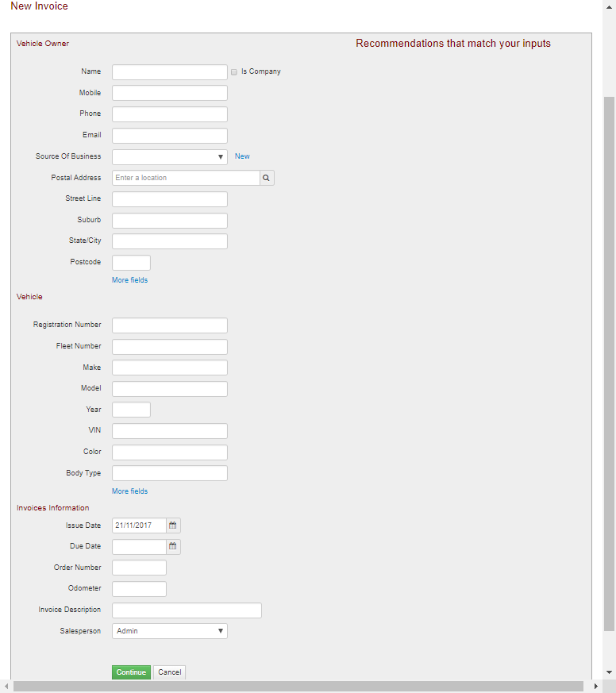
Task: Focus the Name input field
Action: tap(170, 72)
